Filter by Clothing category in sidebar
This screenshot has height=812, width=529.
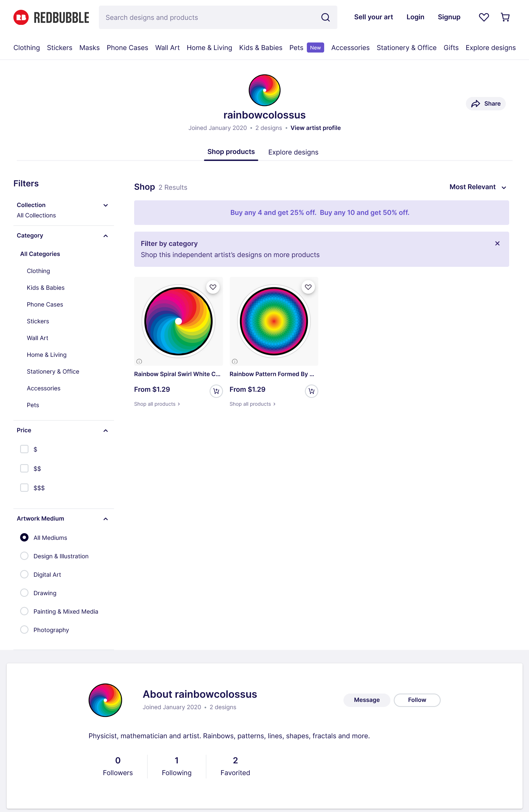click(38, 271)
